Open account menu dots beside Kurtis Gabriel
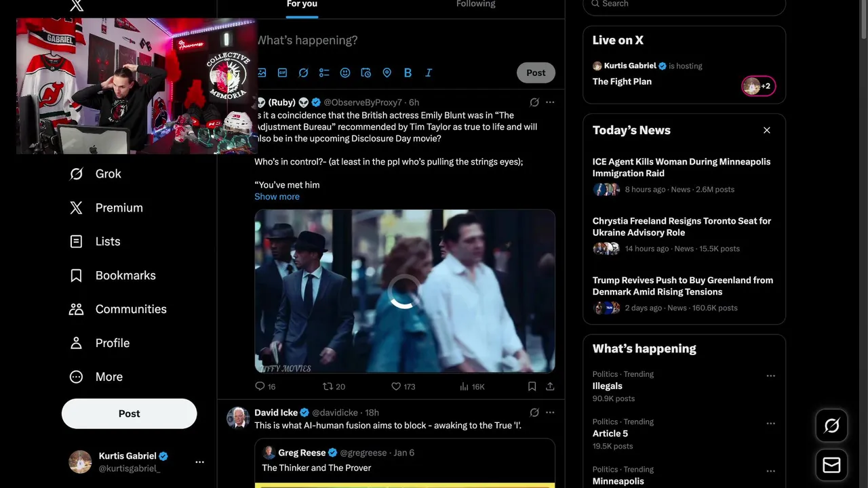This screenshot has width=868, height=488. [199, 462]
